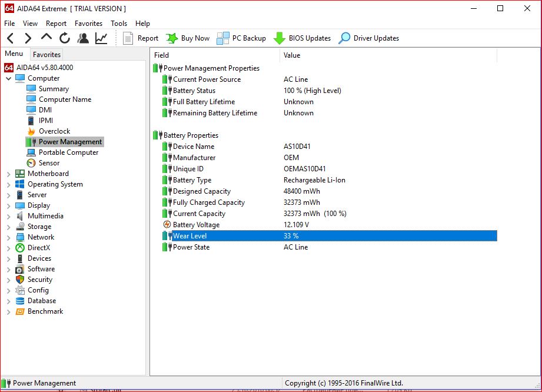Image resolution: width=542 pixels, height=392 pixels.
Task: Open the Favorites menu in the menu bar
Action: coord(88,23)
